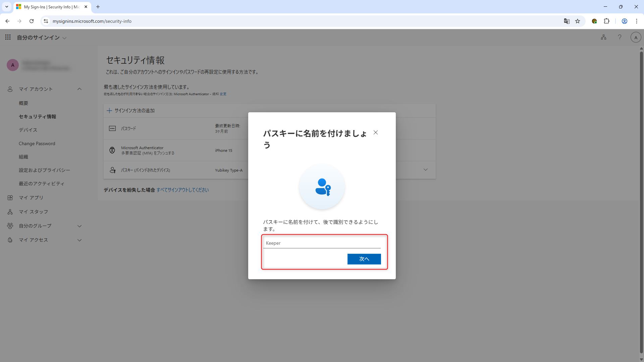
Task: Bookmark this page with the star icon
Action: (578, 21)
